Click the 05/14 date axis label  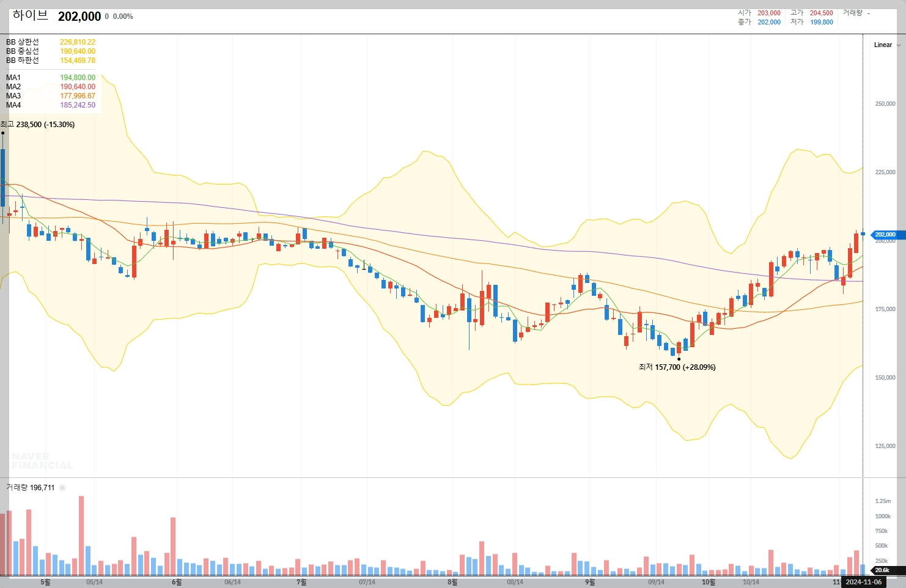[94, 582]
